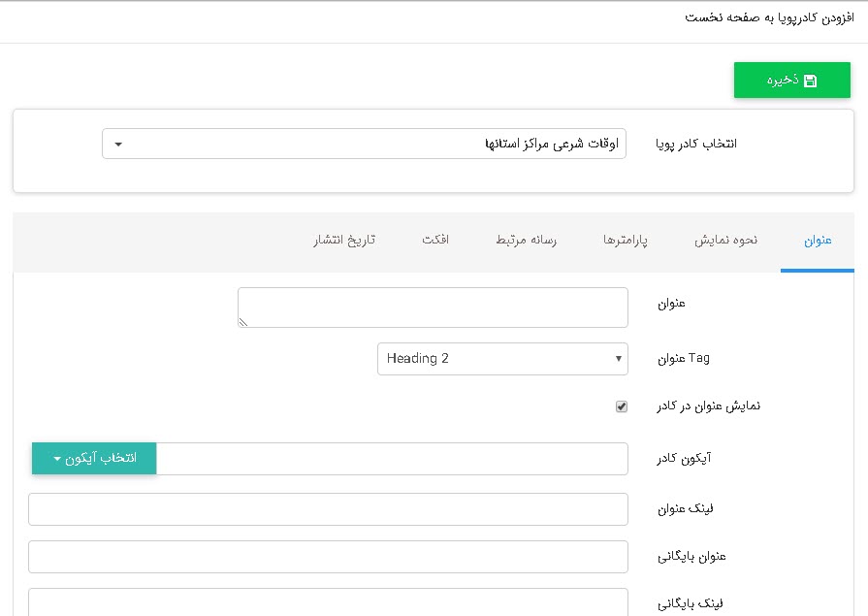Image resolution: width=868 pixels, height=616 pixels.
Task: Click the لینک عنوان input field
Action: [328, 508]
